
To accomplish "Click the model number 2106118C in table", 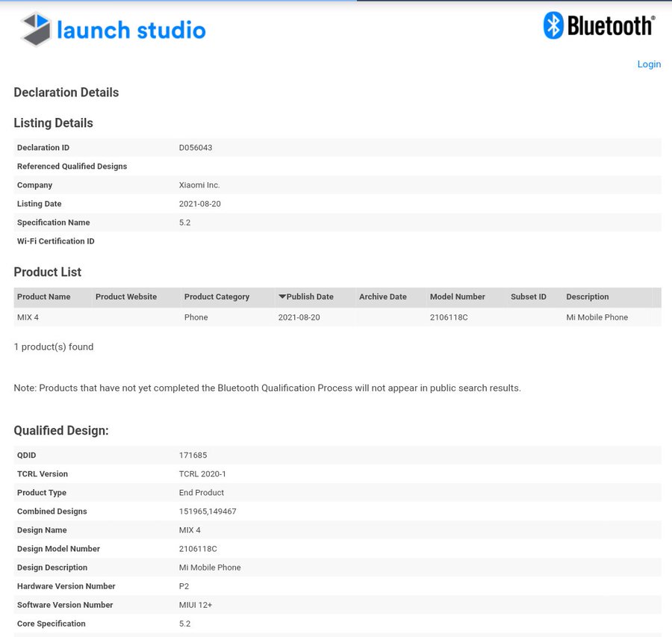I will 448,317.
